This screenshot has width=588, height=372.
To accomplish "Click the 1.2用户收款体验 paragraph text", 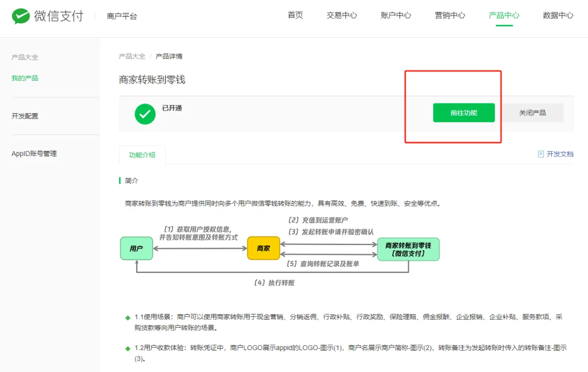I will [x=351, y=353].
